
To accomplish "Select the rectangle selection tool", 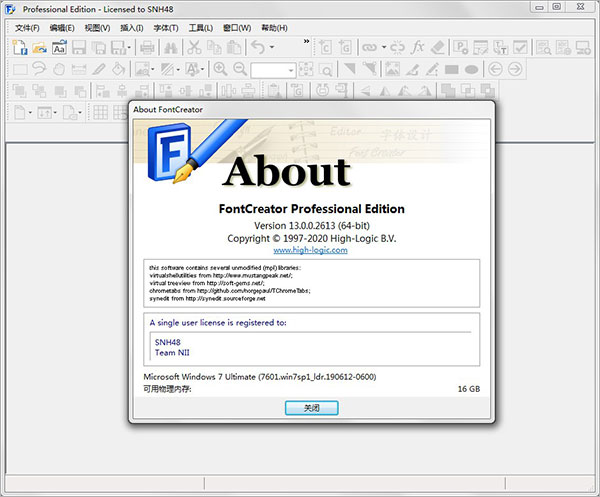I will (20, 69).
